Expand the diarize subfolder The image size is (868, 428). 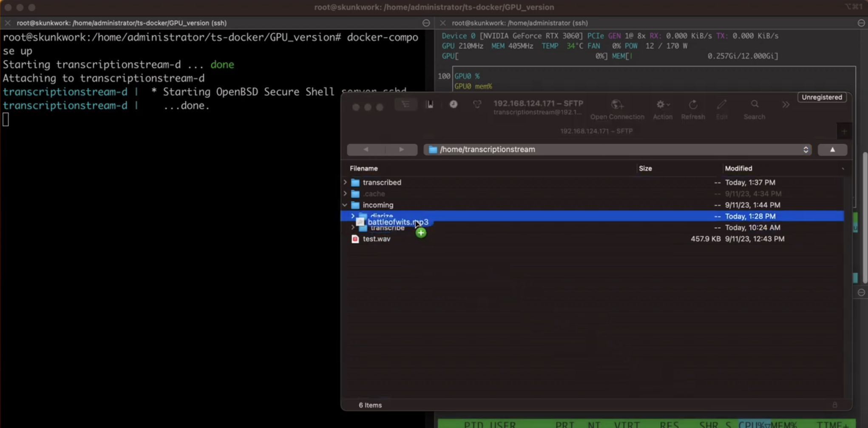click(x=352, y=216)
